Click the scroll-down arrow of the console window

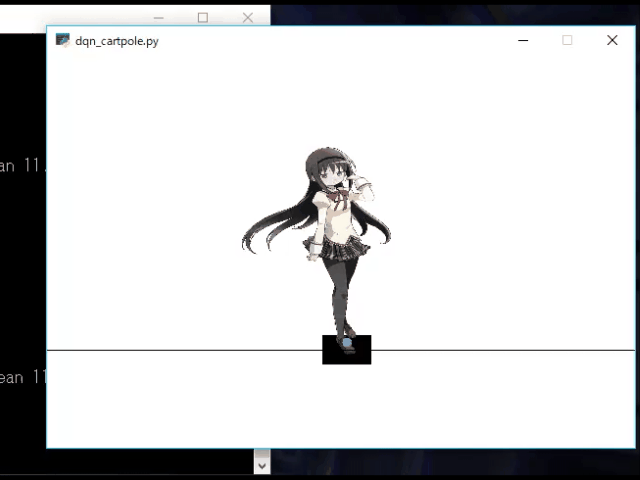pyautogui.click(x=262, y=466)
